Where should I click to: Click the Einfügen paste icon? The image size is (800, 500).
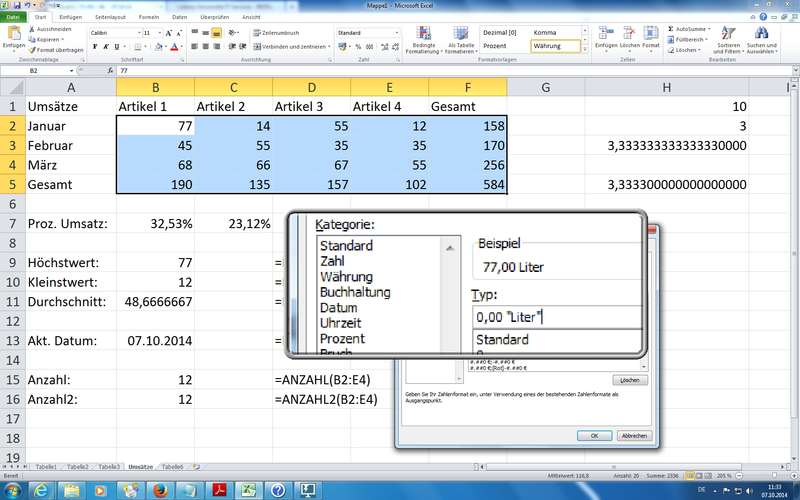13,35
